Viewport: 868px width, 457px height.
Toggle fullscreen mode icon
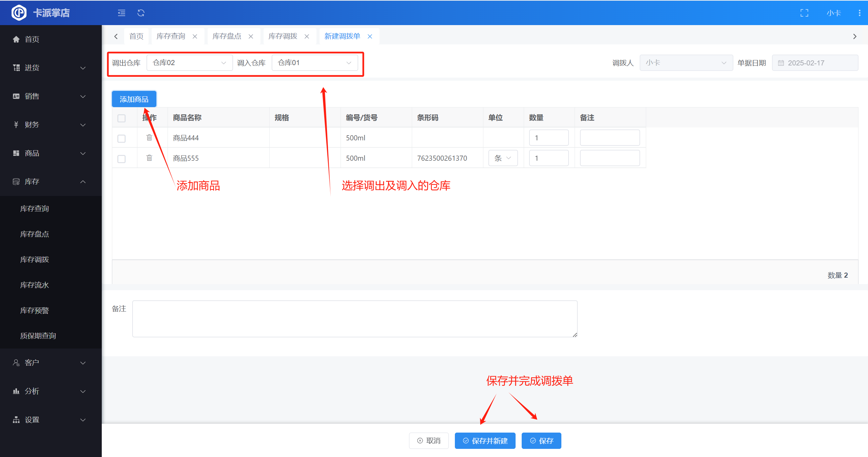tap(804, 13)
